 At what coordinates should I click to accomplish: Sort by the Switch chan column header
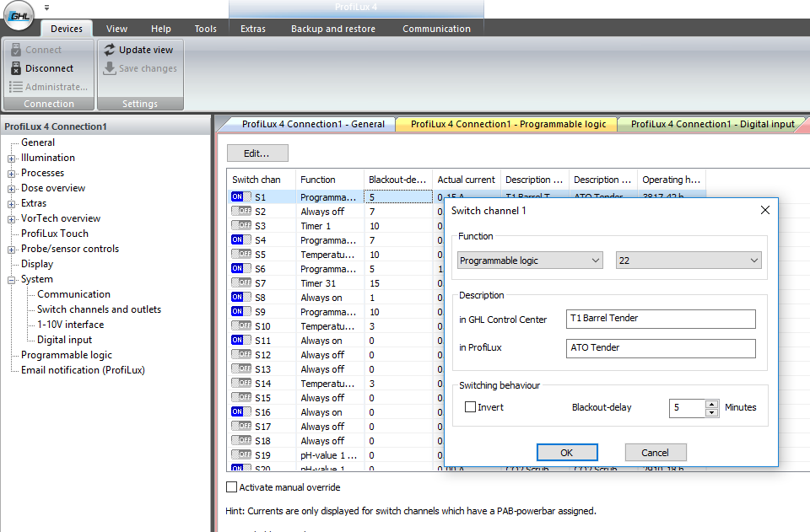[x=261, y=179]
